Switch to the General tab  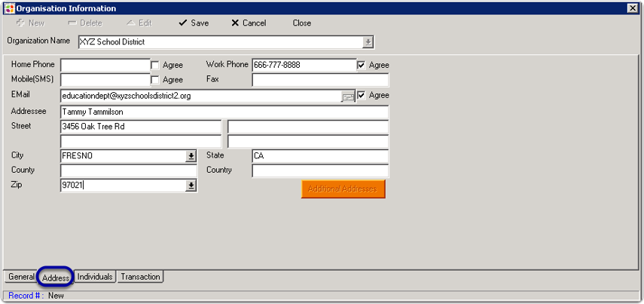tap(21, 277)
